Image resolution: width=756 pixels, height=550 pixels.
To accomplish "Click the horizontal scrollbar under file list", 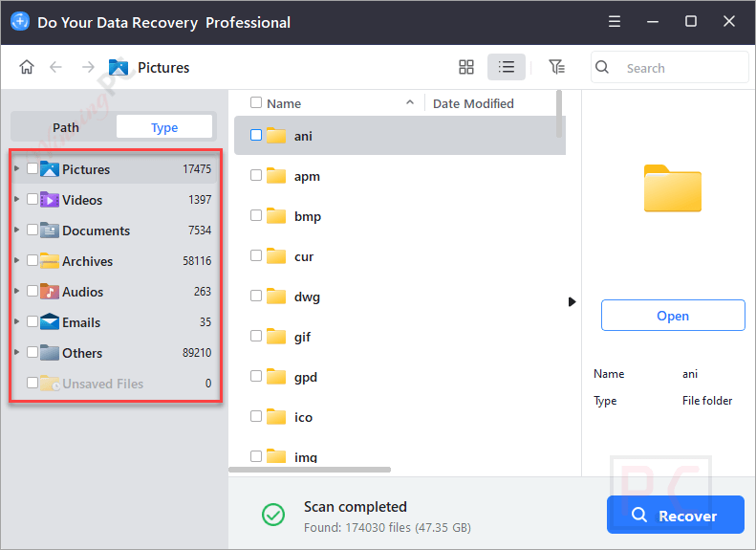I will 310,470.
